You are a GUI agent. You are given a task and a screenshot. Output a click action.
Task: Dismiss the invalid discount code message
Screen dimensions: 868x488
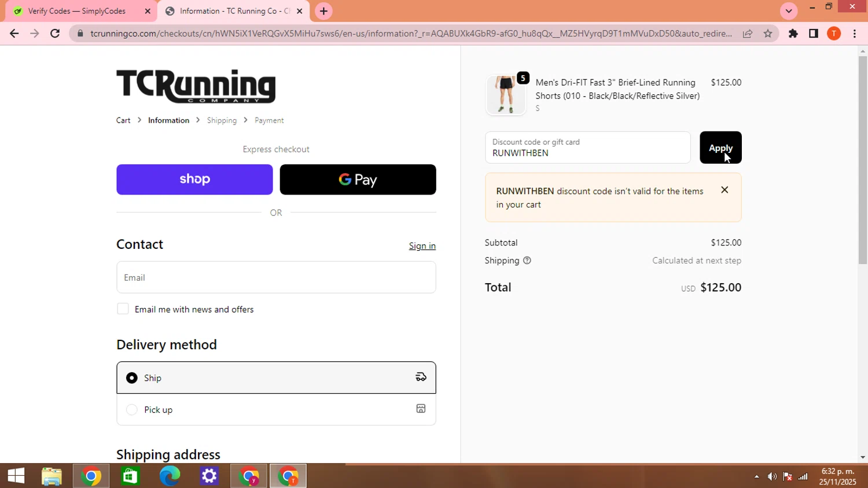(724, 190)
